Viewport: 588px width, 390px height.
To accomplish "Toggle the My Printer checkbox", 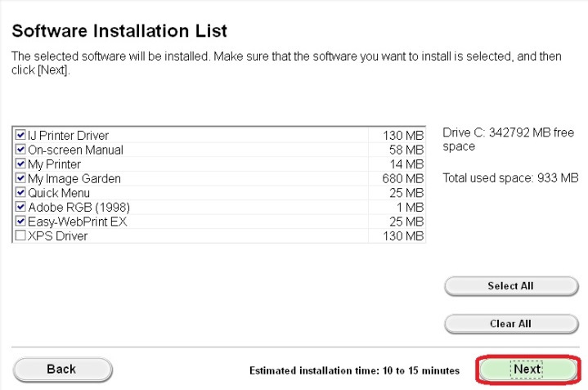I will pyautogui.click(x=20, y=164).
